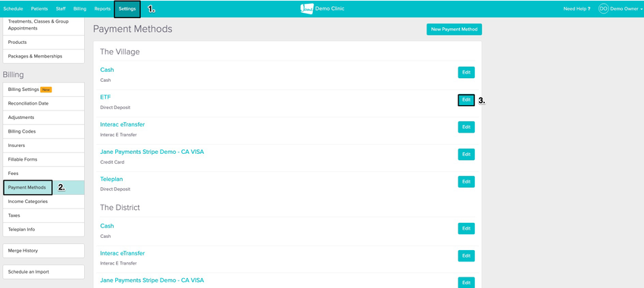The width and height of the screenshot is (644, 288).
Task: Open the Schedule tab
Action: pos(13,8)
